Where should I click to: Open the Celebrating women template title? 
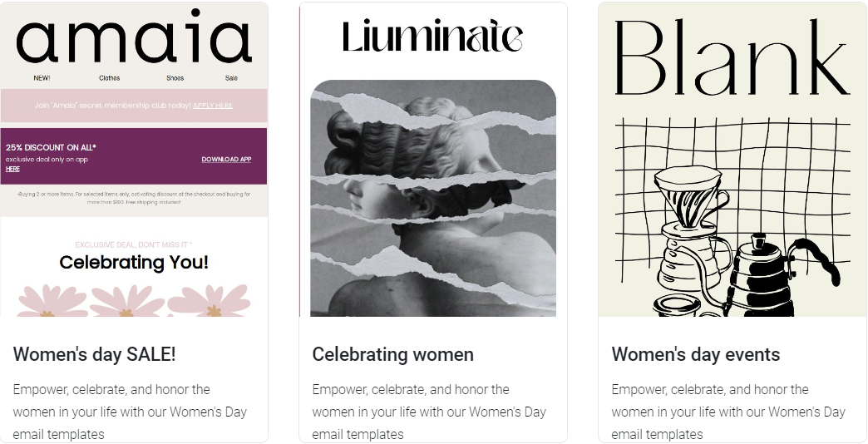click(x=393, y=354)
